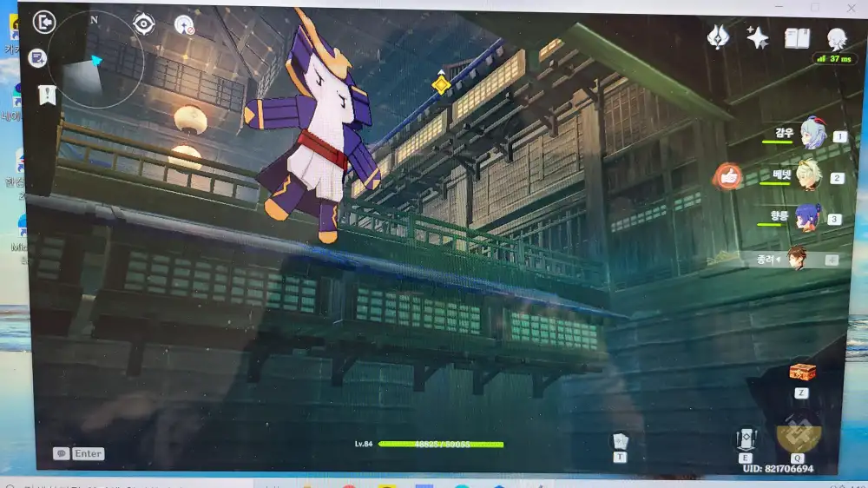Click the thumbs-up badge beside 베넷
The width and height of the screenshot is (868, 488).
click(x=729, y=176)
